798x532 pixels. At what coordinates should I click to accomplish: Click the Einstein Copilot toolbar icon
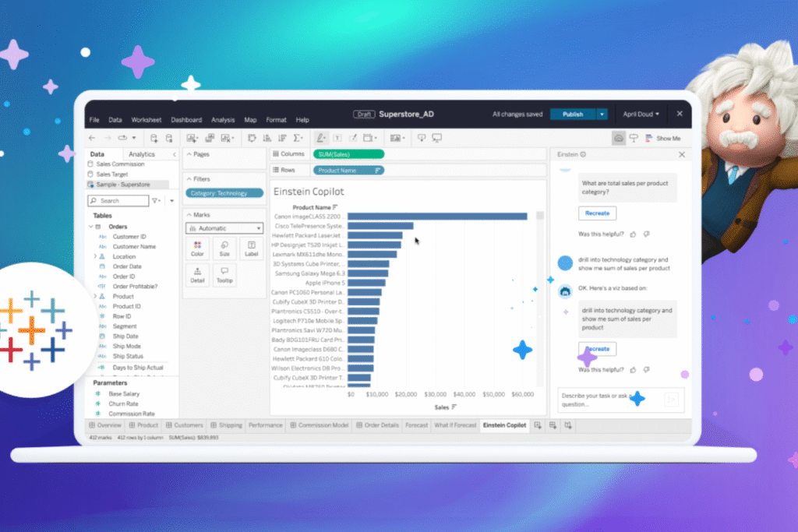[x=618, y=138]
